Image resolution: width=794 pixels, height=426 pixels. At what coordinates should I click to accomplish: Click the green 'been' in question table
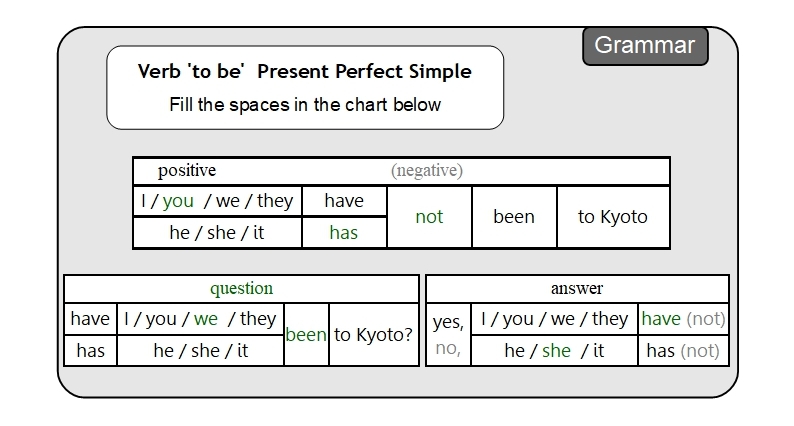point(306,335)
